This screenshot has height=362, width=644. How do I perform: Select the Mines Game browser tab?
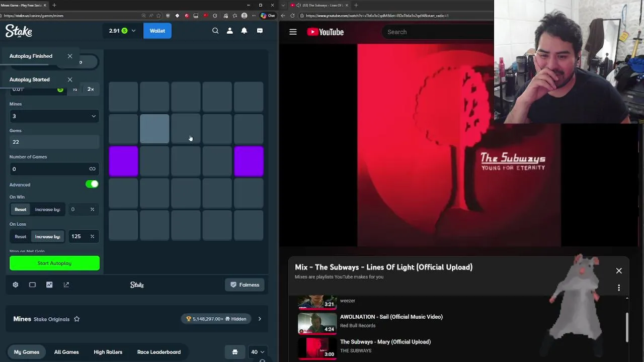[x=24, y=5]
